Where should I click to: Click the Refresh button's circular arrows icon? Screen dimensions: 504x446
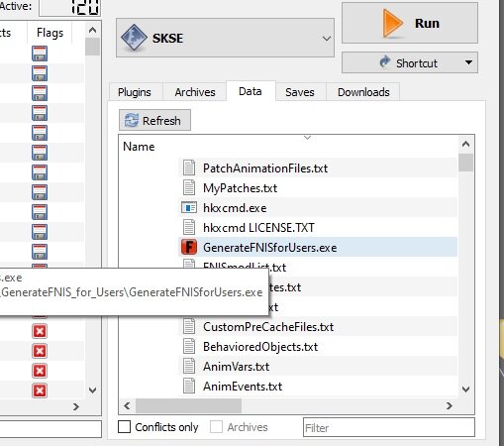132,120
